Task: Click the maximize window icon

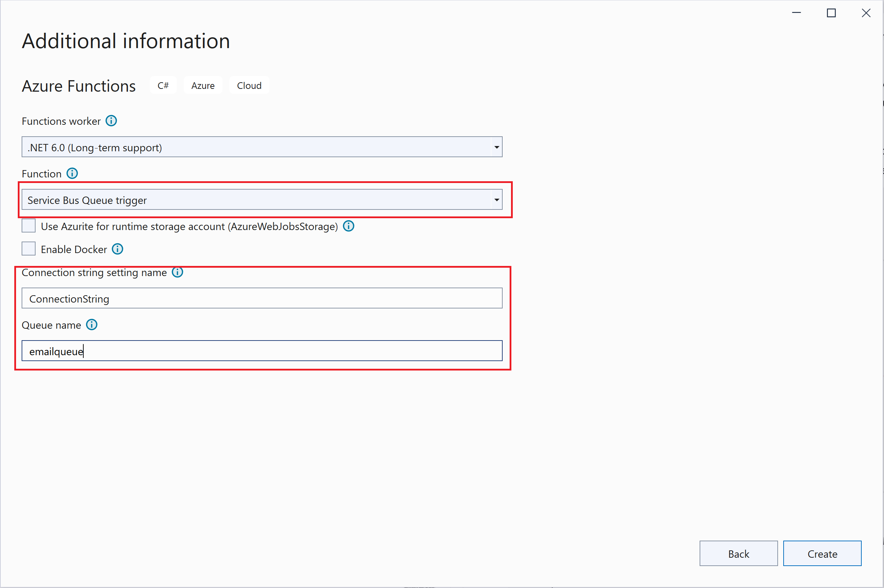Action: (831, 13)
